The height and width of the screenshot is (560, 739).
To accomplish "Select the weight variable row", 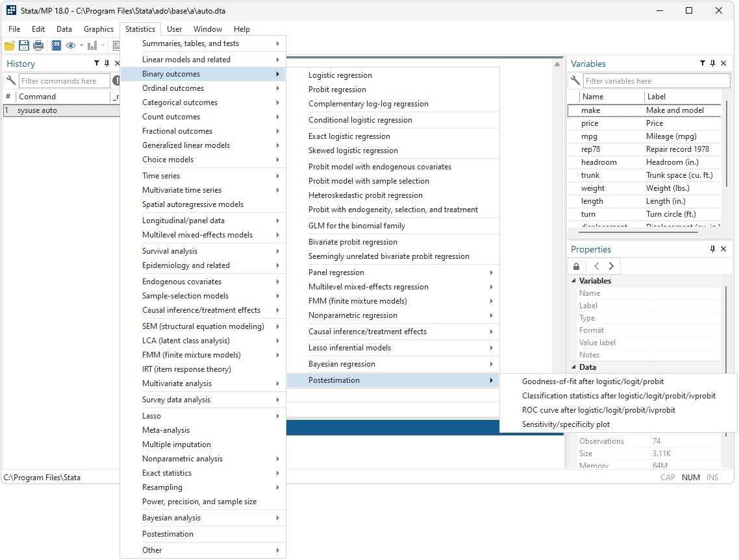I will click(x=644, y=188).
